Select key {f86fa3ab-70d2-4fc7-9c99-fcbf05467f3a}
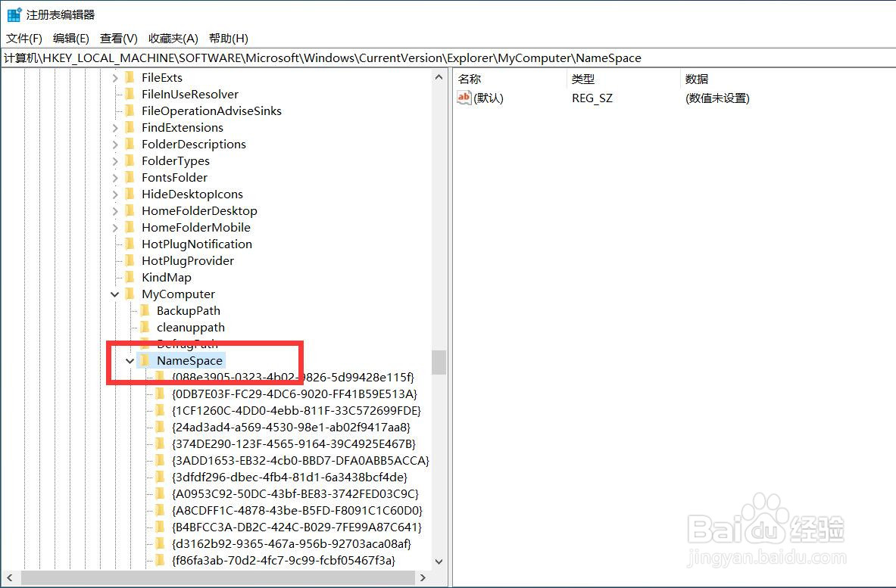 [x=283, y=561]
